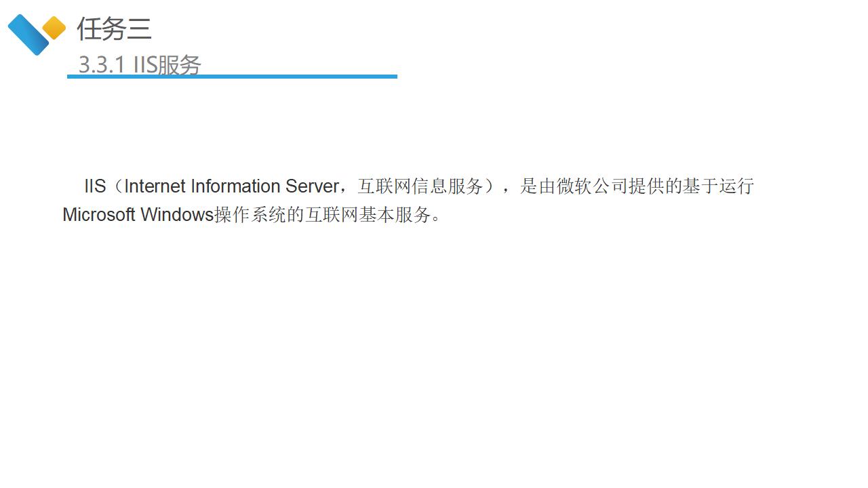The width and height of the screenshot is (868, 488).
Task: Click the phrase 互联网基本服务 ending the paragraph
Action: (x=368, y=215)
